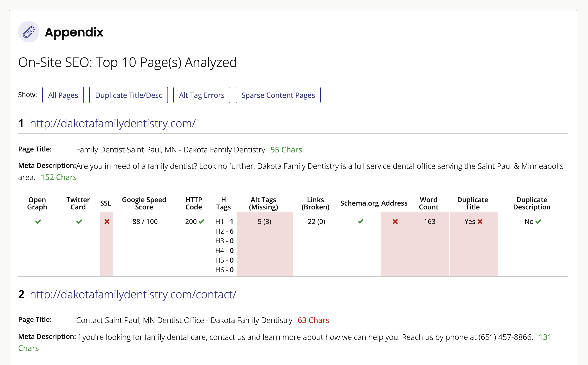Click the H2 - 6 tag count
Screen dimensions: 588x365
click(225, 231)
